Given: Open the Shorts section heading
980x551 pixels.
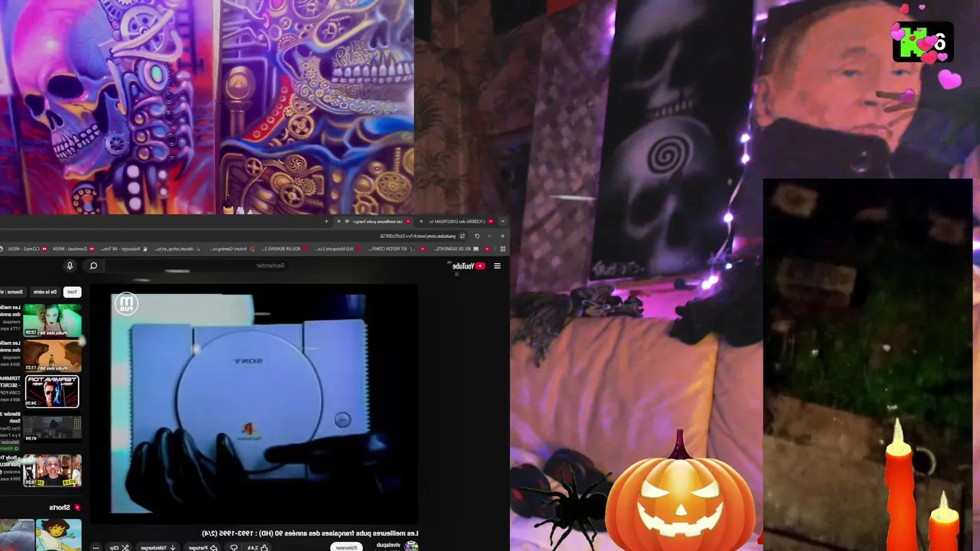Looking at the screenshot, I should pos(64,507).
